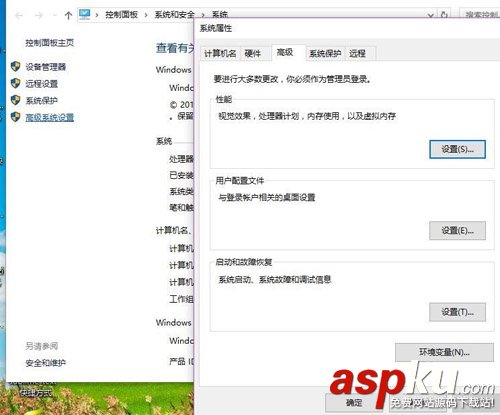Image resolution: width=500 pixels, height=415 pixels.
Task: Open 环境变量(N)... dialog
Action: click(x=444, y=352)
